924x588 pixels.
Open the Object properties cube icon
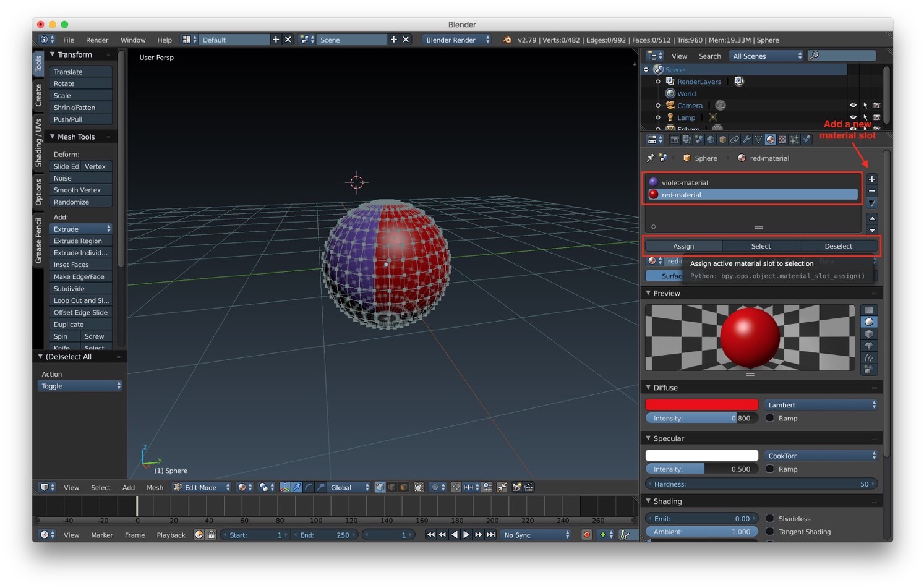(722, 140)
